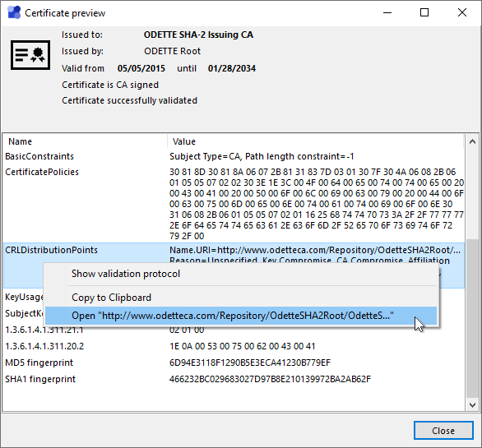Click the value 1E 0A 00 53 00 75 00 62

click(x=242, y=346)
